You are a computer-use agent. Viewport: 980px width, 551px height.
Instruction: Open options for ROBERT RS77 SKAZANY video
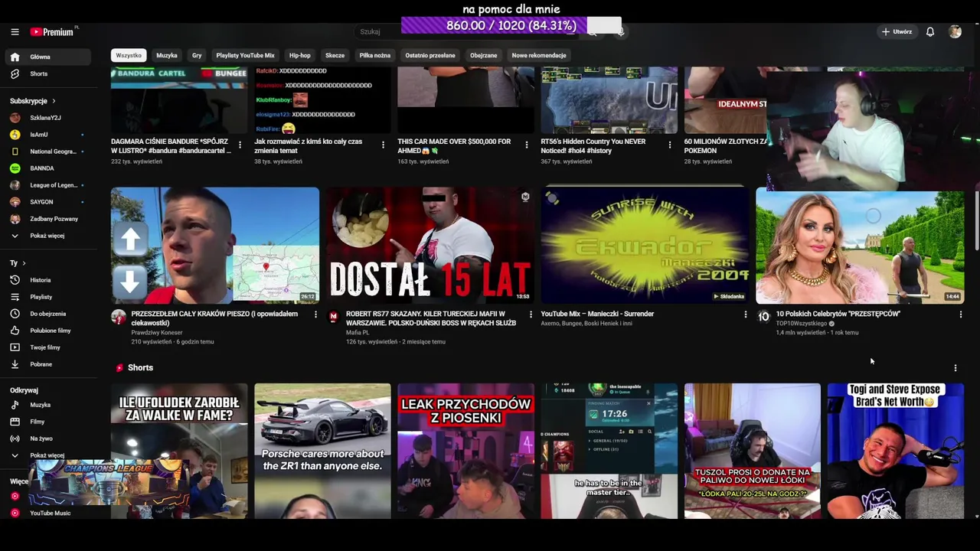click(530, 315)
